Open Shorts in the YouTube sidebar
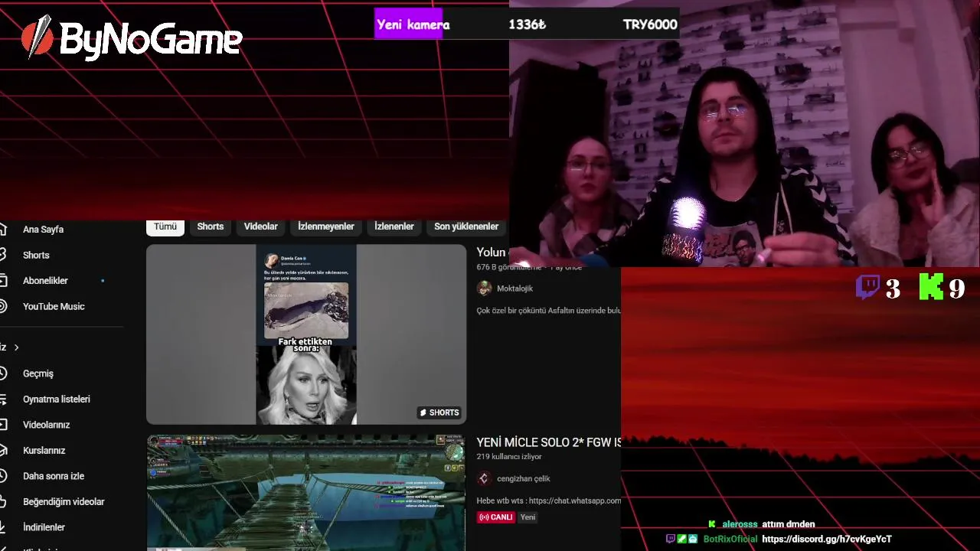Screen dimensions: 980x551 [36, 255]
